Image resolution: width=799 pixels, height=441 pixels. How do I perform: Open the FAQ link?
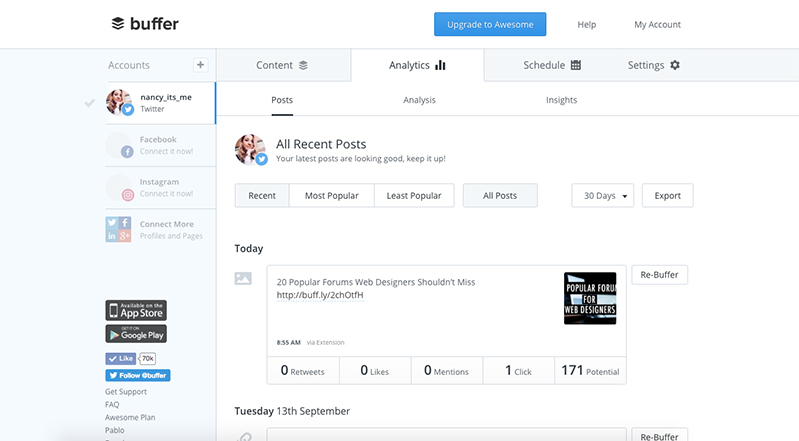click(112, 404)
